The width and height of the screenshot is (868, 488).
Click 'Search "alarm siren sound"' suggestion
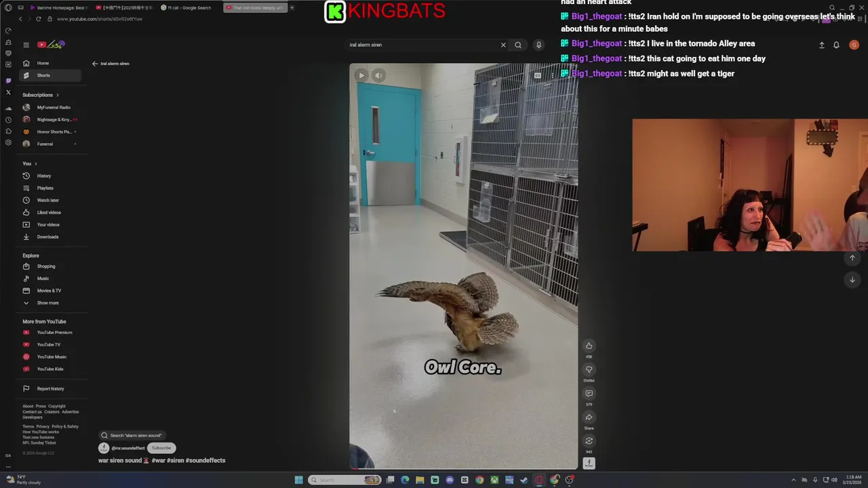coord(132,435)
